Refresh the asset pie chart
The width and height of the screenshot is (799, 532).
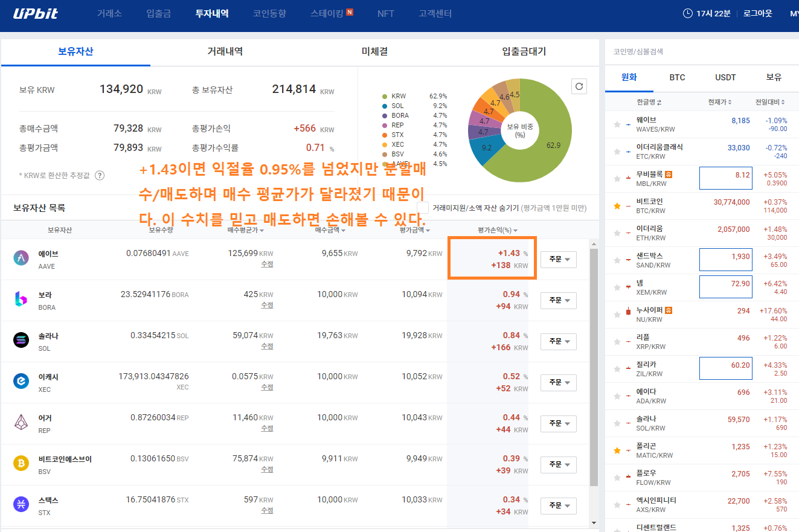click(579, 86)
